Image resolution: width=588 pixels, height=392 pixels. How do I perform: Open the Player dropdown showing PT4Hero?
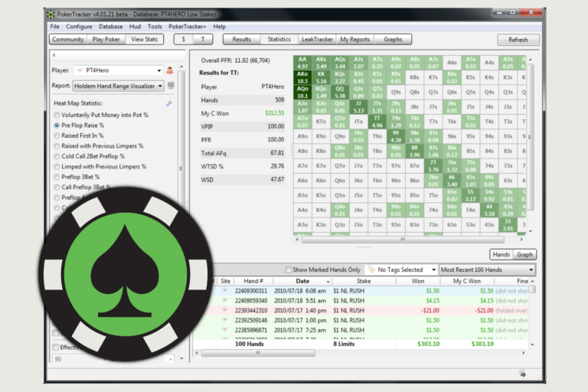point(119,70)
